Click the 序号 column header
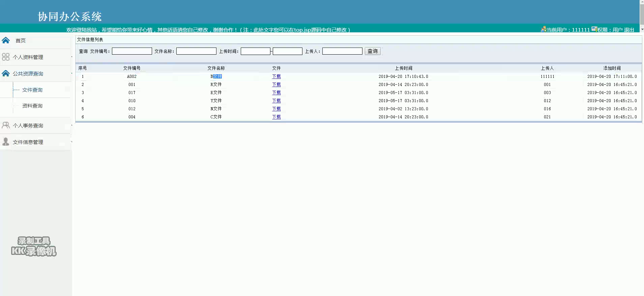Image resolution: width=644 pixels, height=296 pixels. click(83, 68)
